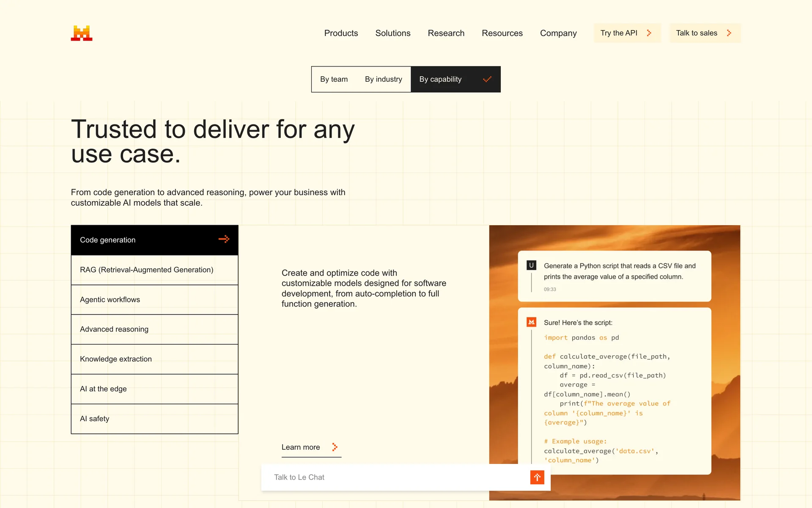Click the U user avatar in chat
Image resolution: width=812 pixels, height=508 pixels.
click(x=531, y=265)
